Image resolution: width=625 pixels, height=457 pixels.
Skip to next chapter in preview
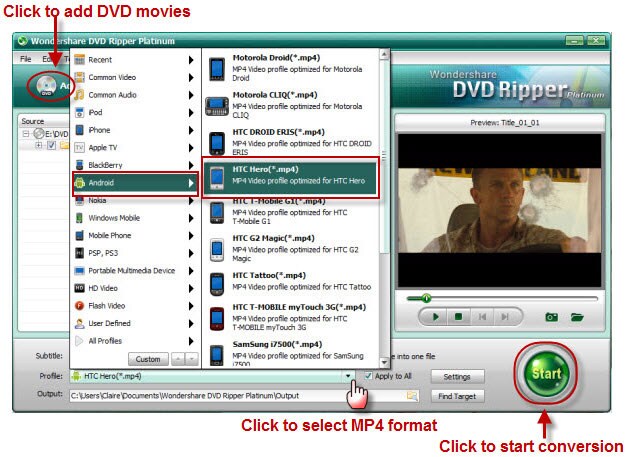click(505, 317)
